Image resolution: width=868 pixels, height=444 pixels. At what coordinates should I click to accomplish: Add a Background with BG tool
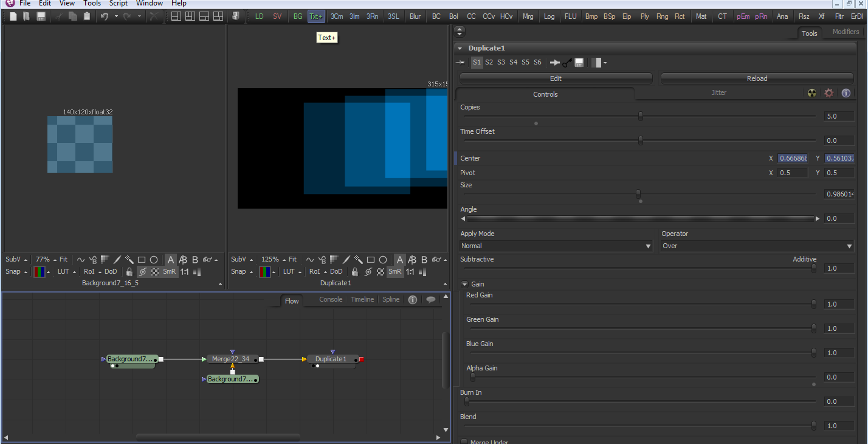point(298,16)
